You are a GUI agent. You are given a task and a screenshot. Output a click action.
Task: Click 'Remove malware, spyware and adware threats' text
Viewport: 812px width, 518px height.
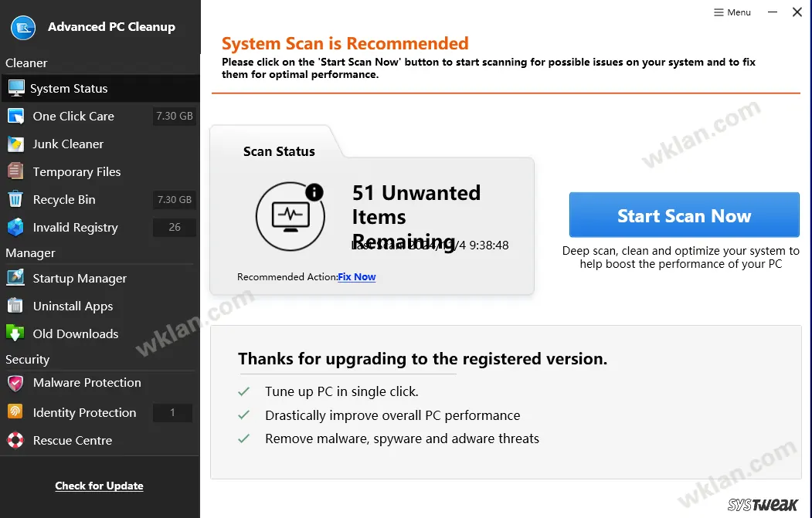click(x=402, y=438)
